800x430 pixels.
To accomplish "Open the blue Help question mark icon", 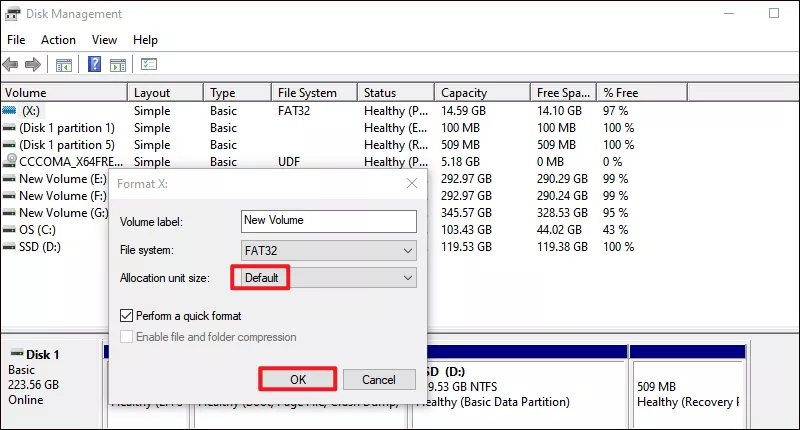I will pyautogui.click(x=94, y=64).
